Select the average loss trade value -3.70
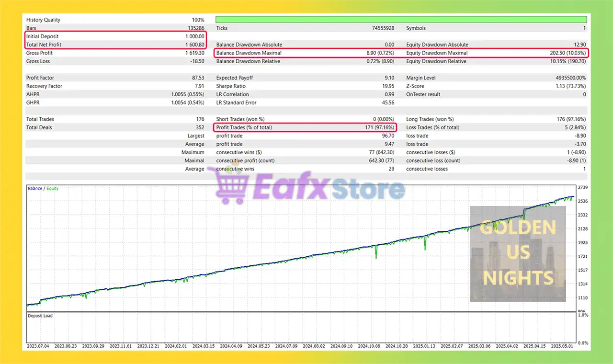 580,144
